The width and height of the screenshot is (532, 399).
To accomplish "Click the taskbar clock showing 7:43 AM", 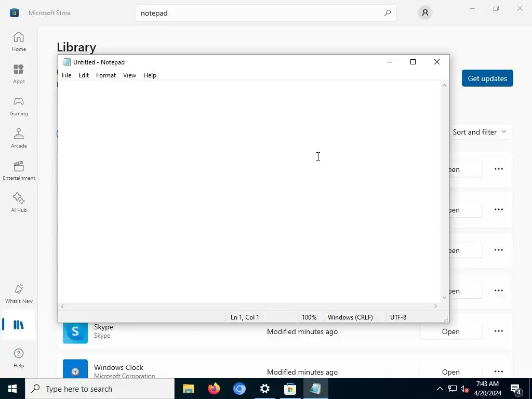I will click(487, 389).
